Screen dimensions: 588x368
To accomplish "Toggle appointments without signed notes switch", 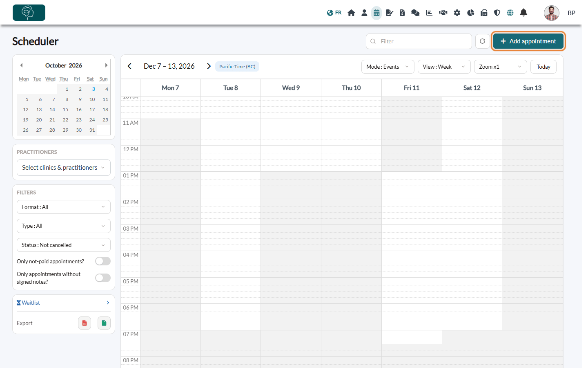I will 103,278.
